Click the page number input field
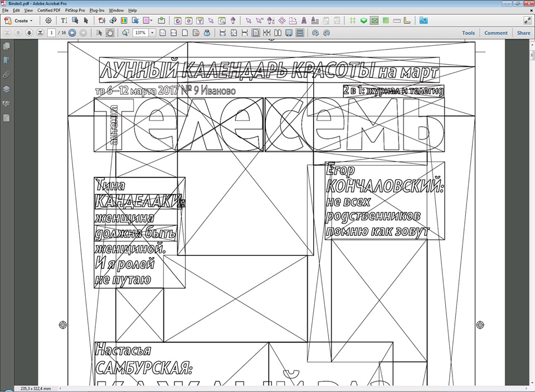Screen dimensions: 535x392 (51, 33)
